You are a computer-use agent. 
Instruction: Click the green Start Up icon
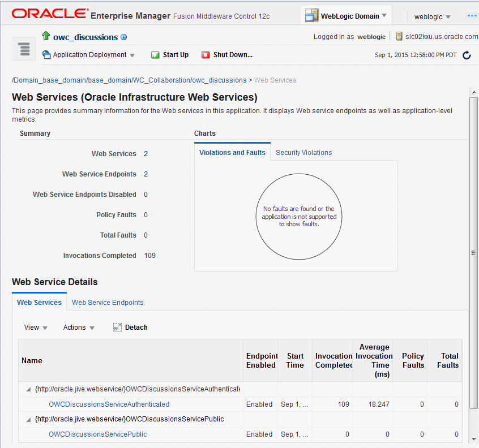tap(155, 55)
